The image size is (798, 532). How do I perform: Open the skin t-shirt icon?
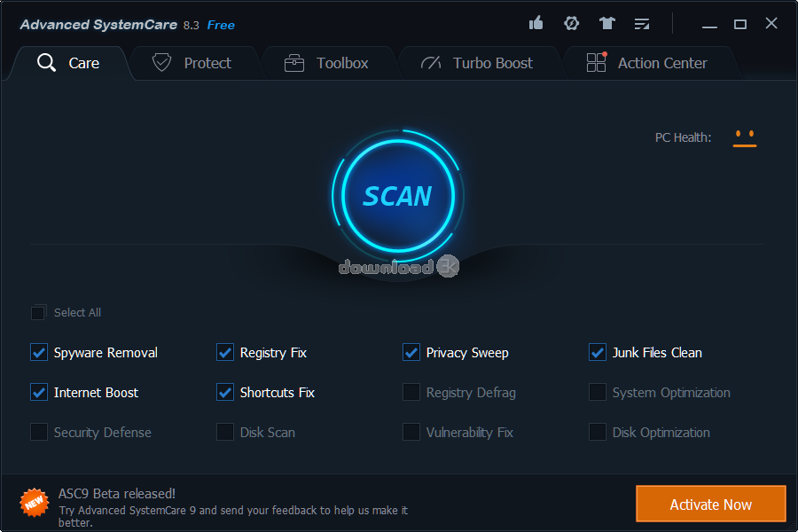pos(606,23)
